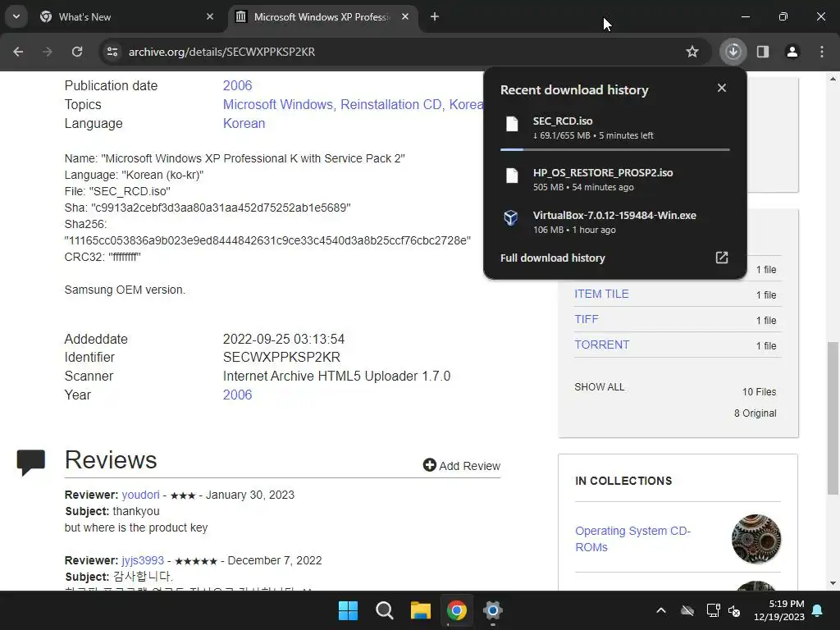Open HP_OS_RESTORE_PROSP2.iso download entry

click(614, 179)
